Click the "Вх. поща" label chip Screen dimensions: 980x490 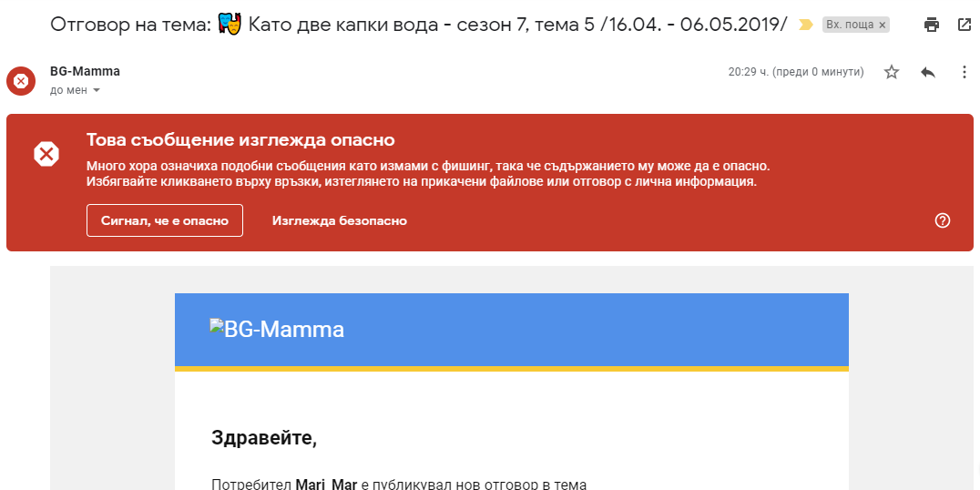click(x=849, y=26)
